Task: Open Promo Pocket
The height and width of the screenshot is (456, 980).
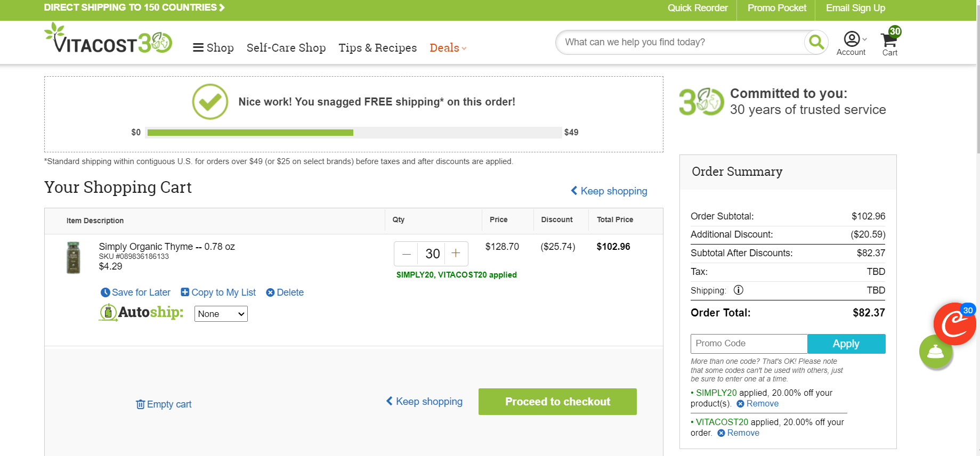Action: click(777, 8)
